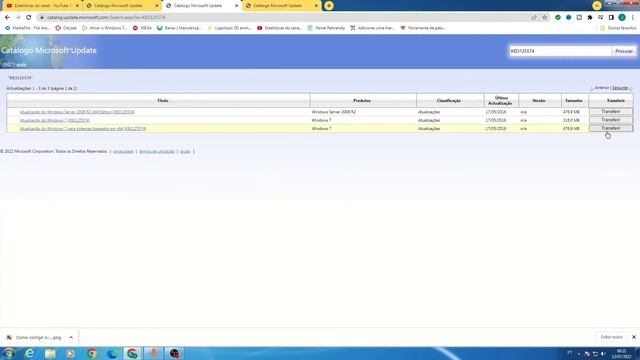Switch to the Estatísticas do canal YouTube tab

[41, 6]
